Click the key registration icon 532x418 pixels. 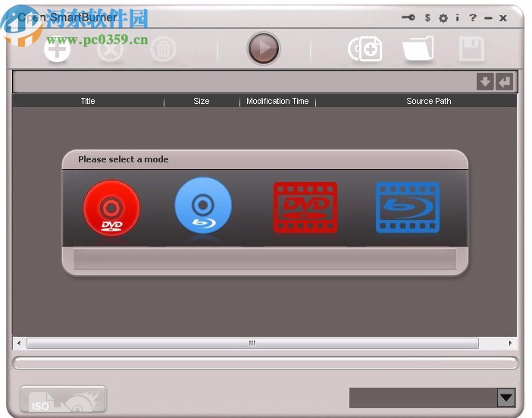[x=408, y=17]
